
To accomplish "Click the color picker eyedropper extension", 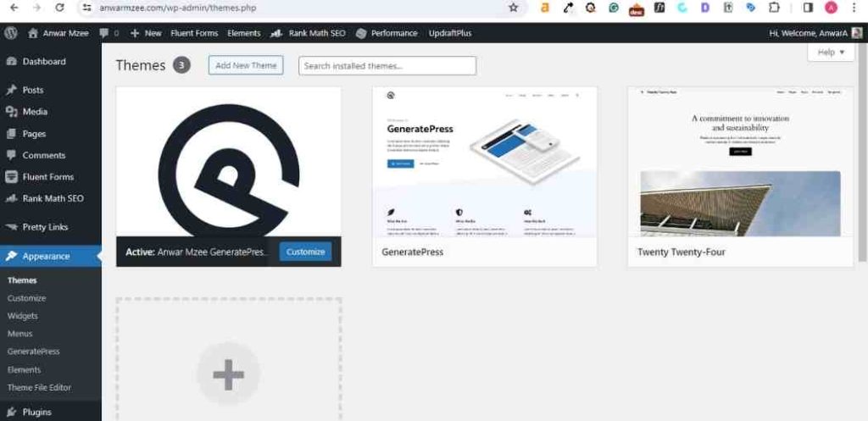I will (568, 8).
